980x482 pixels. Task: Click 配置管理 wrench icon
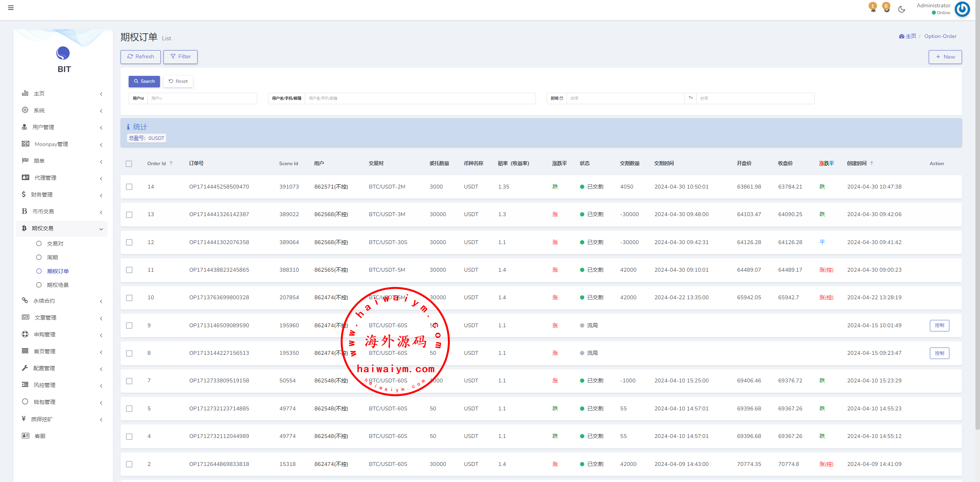tap(25, 368)
